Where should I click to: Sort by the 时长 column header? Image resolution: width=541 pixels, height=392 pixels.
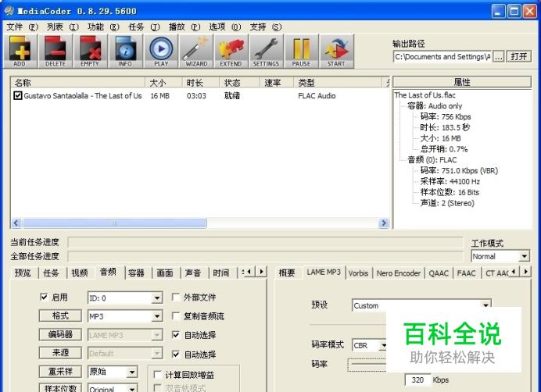pos(201,83)
